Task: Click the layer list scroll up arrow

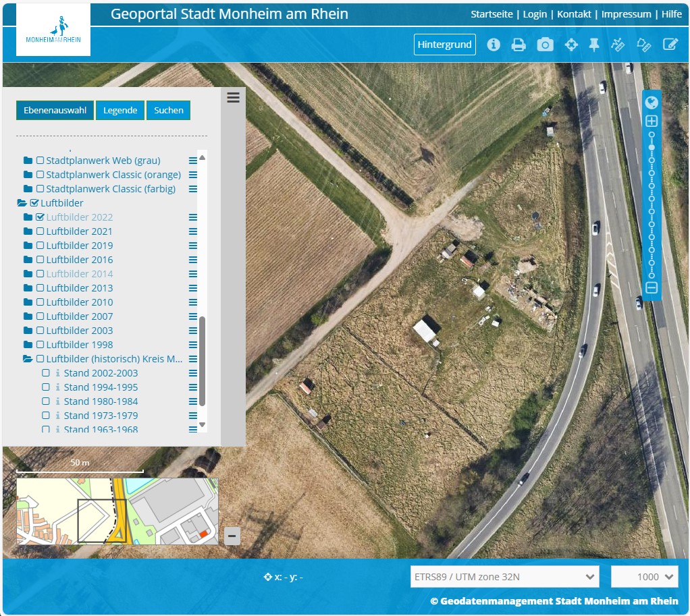Action: click(x=203, y=157)
